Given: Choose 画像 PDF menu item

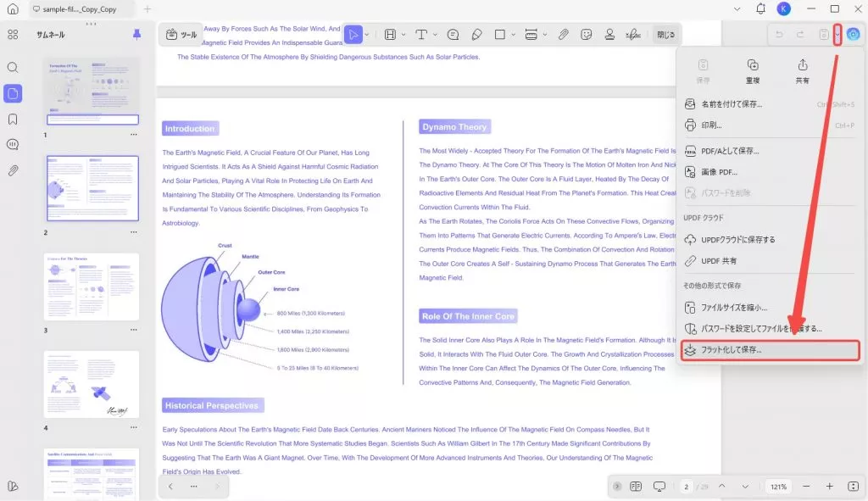Looking at the screenshot, I should click(770, 171).
